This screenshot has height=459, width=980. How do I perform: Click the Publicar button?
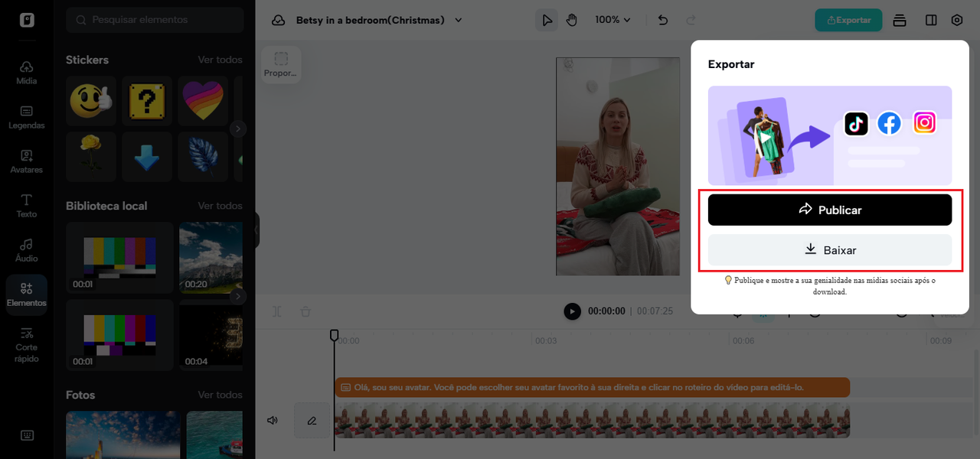pos(829,210)
